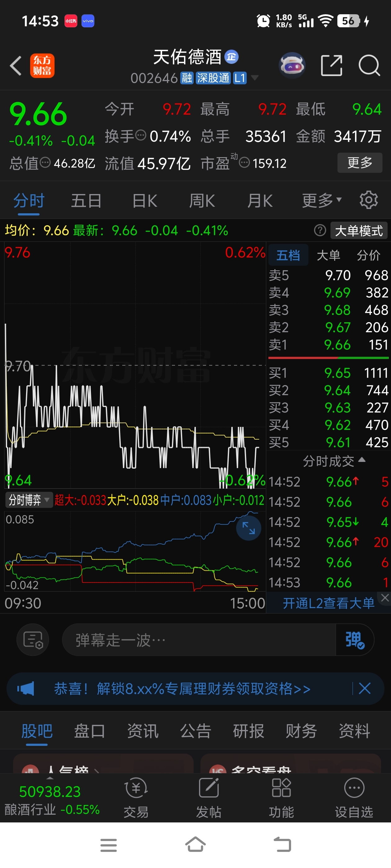The width and height of the screenshot is (391, 868).
Task: Open the 财务 finance tab
Action: point(301,731)
